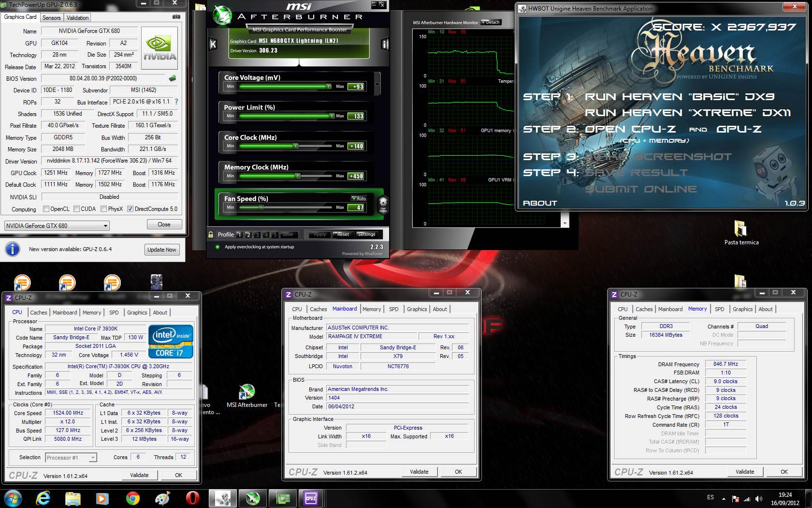Open the NVIDIA GeForce GTX 680 dropdown
The image size is (812, 508).
(57, 226)
